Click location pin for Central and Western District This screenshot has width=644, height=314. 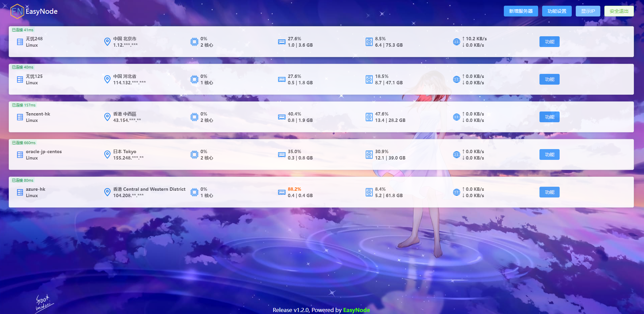(x=107, y=192)
